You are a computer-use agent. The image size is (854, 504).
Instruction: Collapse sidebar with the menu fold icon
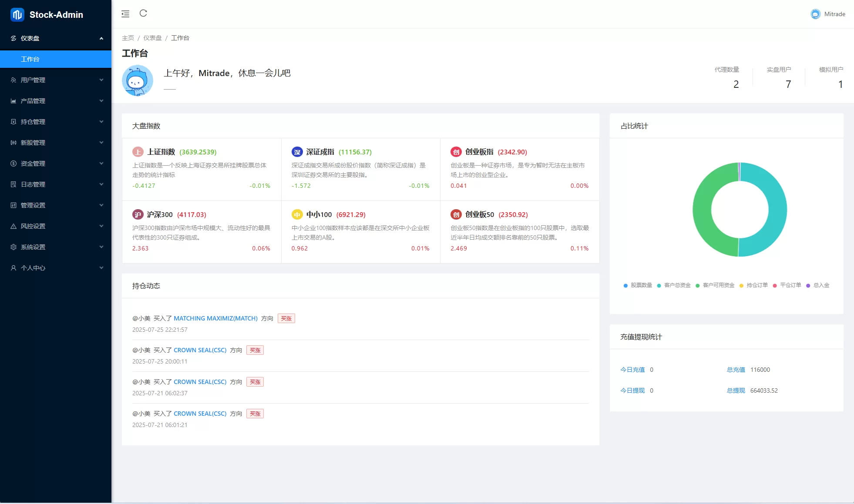click(125, 14)
